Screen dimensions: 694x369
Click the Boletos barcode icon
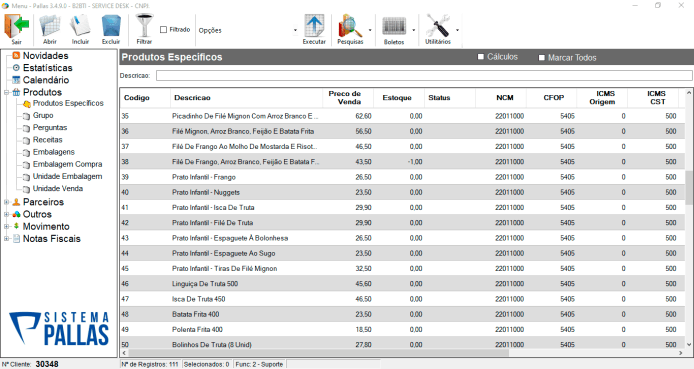click(x=394, y=27)
